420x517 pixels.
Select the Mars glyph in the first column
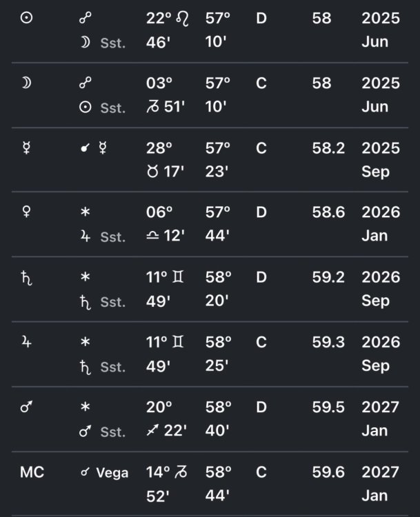coord(26,407)
